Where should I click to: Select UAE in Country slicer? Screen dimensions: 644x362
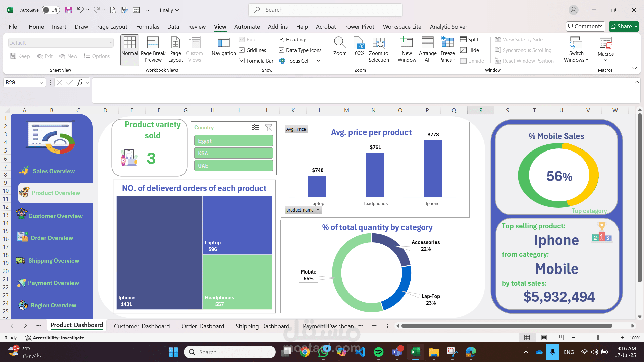pos(233,166)
